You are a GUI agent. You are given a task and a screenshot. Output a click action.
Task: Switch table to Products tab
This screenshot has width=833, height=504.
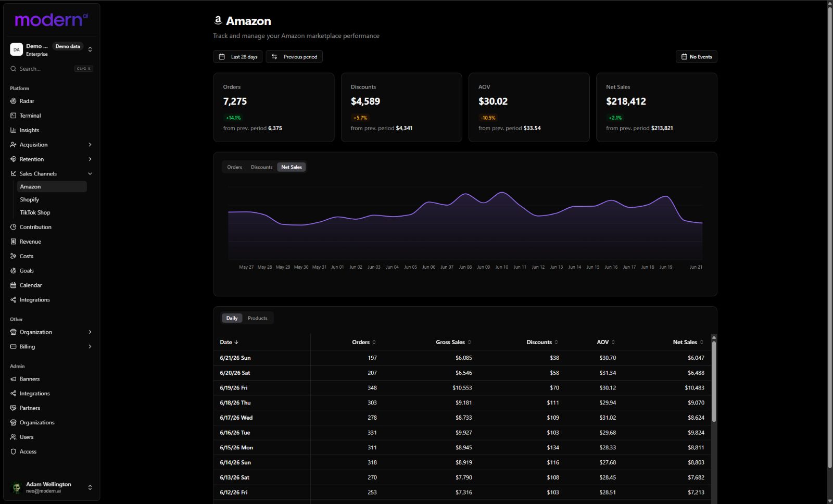[x=258, y=318]
